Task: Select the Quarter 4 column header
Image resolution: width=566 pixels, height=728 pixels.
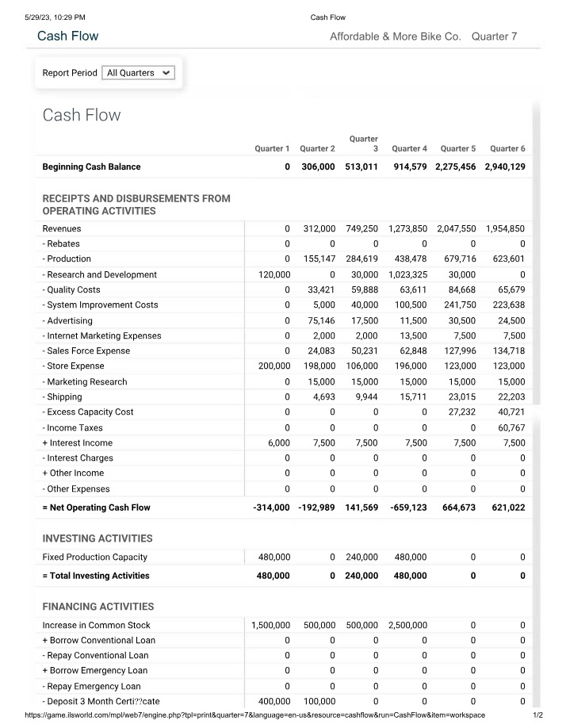Action: click(409, 148)
